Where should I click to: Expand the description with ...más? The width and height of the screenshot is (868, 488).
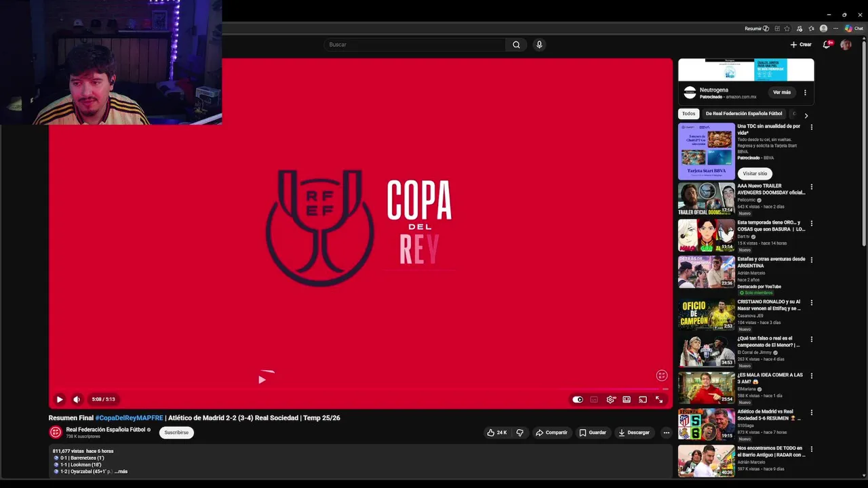point(121,472)
